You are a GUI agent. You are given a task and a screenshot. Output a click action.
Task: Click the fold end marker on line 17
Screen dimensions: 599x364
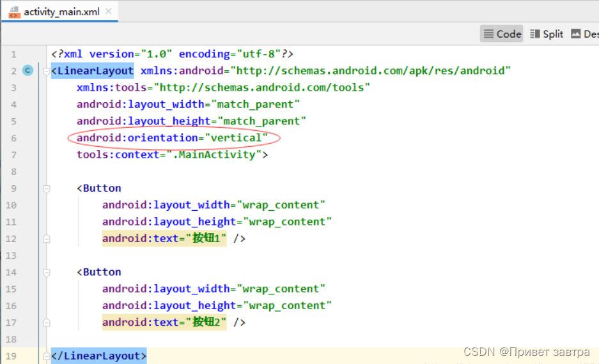click(x=47, y=322)
